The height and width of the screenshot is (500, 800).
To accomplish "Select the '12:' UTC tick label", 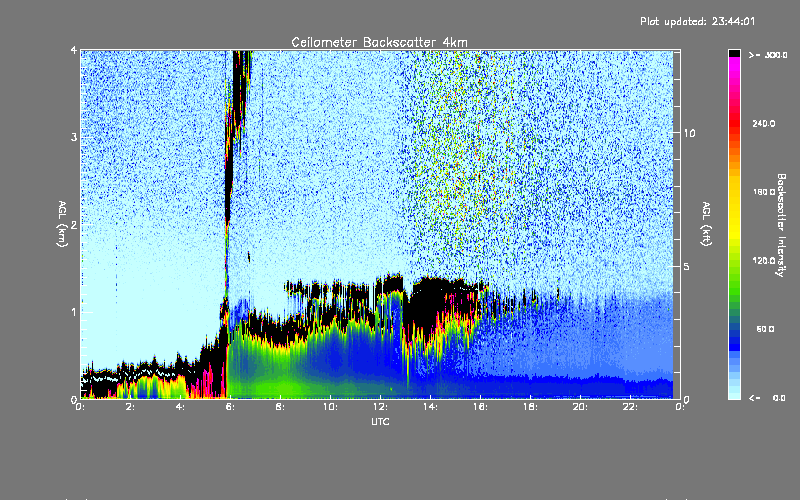I will 380,407.
